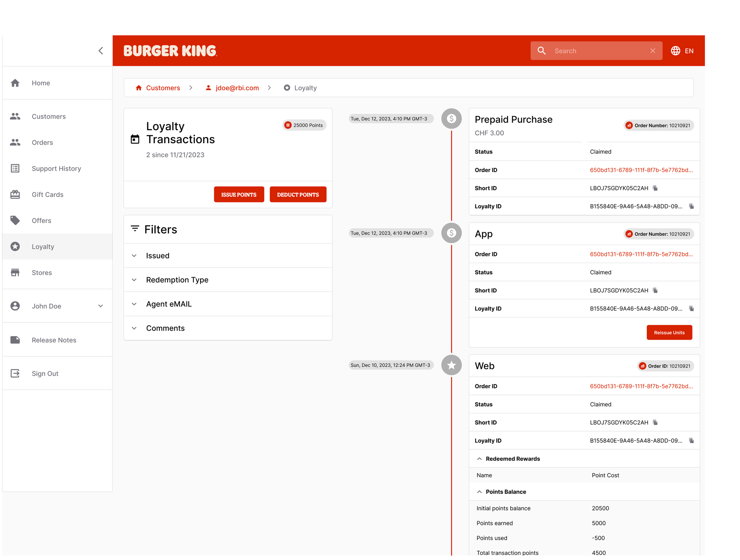Screen dimensions: 740x560
Task: Click the DEDUCT POINTS button
Action: point(298,194)
